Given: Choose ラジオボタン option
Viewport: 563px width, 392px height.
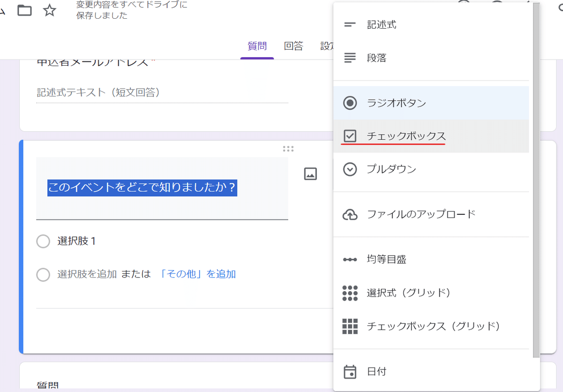Looking at the screenshot, I should click(431, 103).
